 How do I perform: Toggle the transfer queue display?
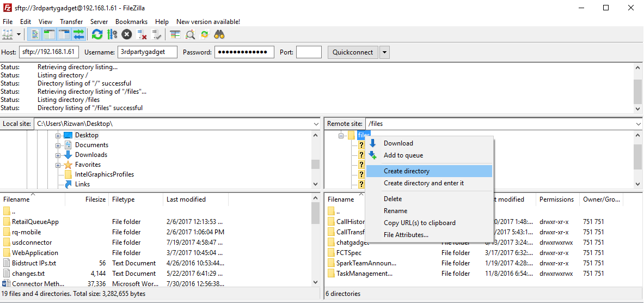pos(79,35)
